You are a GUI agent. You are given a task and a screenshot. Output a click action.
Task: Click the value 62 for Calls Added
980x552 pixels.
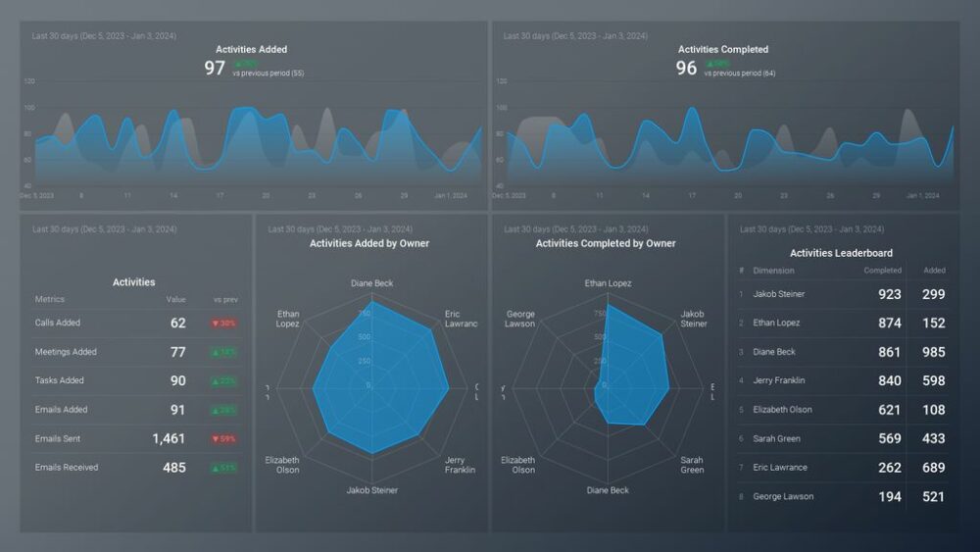[178, 324]
